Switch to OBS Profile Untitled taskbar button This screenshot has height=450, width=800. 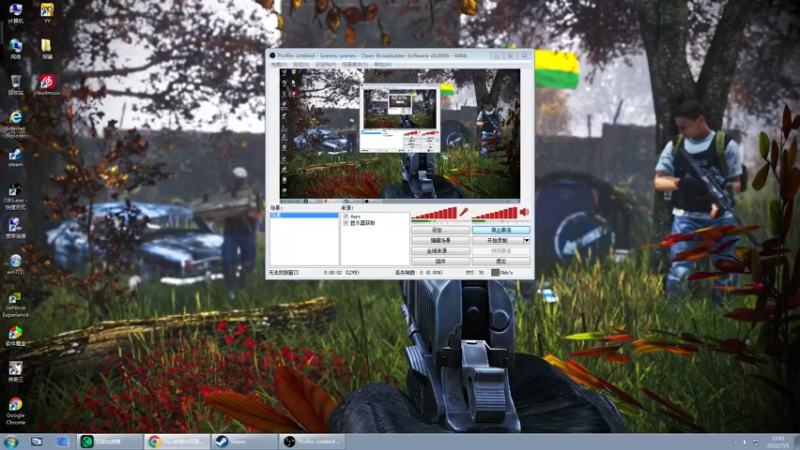[x=312, y=441]
